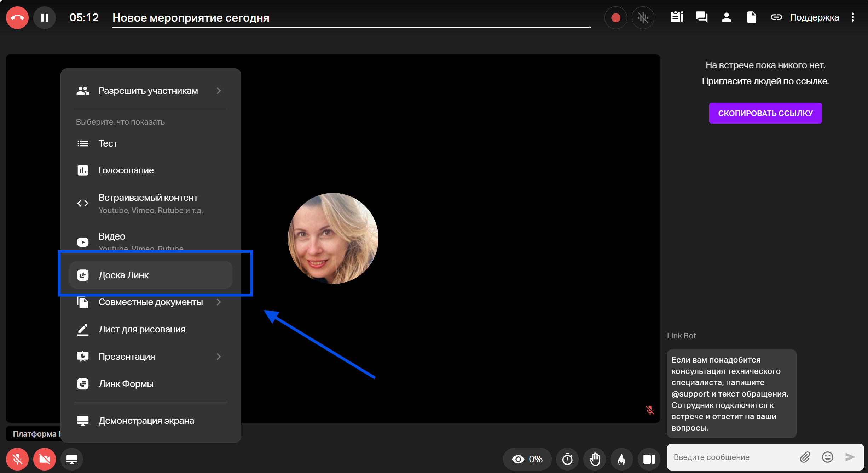Open the participants list icon
The width and height of the screenshot is (868, 473).
pos(726,17)
